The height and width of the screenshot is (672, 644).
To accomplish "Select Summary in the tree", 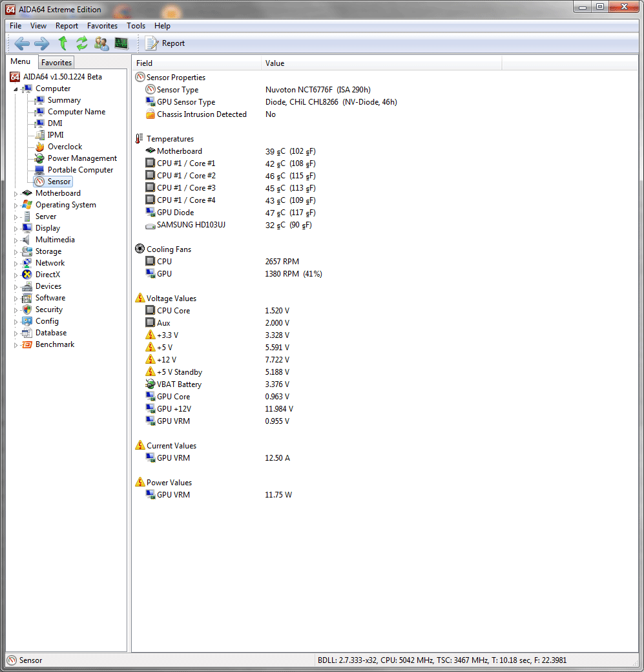I will (64, 100).
